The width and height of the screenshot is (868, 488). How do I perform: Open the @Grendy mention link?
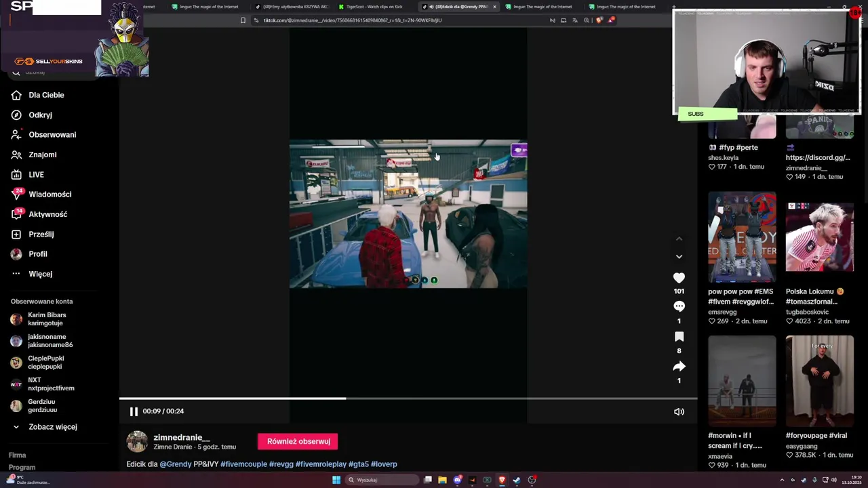point(176,464)
